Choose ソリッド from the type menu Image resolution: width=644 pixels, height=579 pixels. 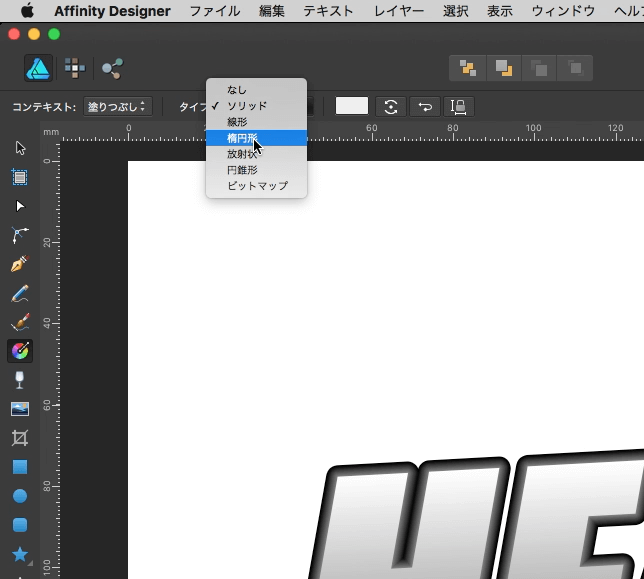coord(256,106)
